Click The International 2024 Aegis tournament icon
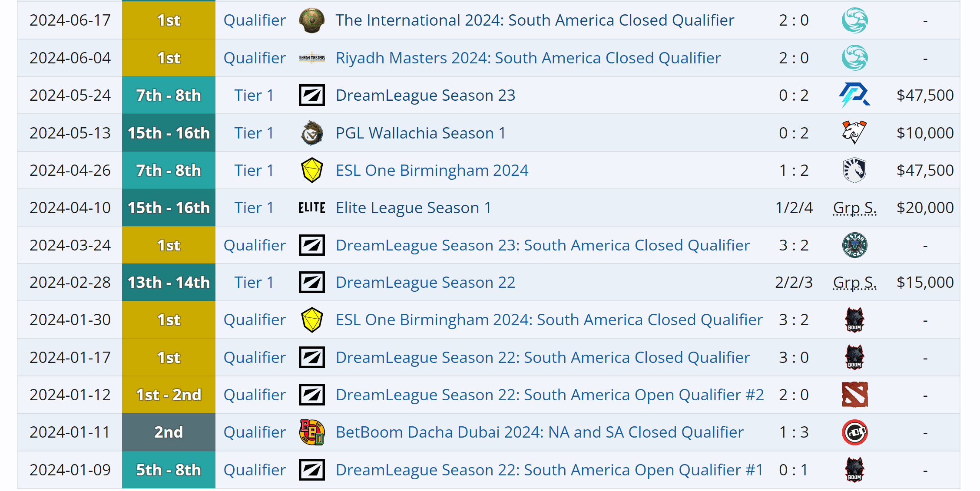Viewport: 980px width, 491px height. coord(311,20)
